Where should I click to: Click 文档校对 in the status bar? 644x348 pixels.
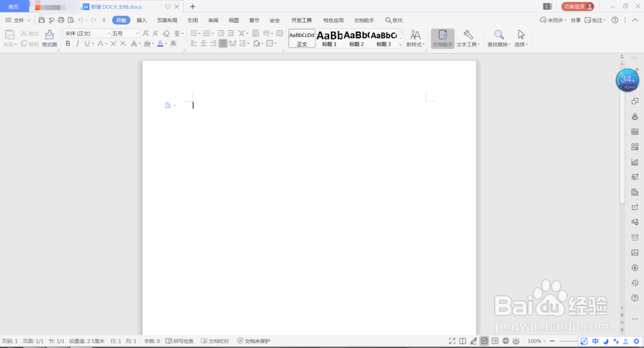215,341
